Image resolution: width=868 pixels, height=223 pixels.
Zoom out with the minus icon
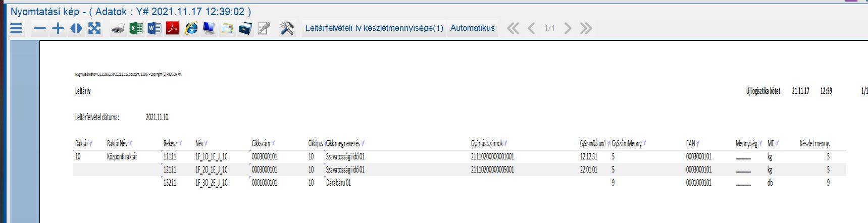coord(39,28)
